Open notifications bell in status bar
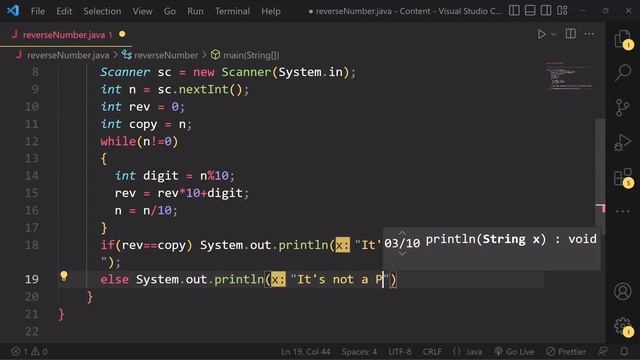 (624, 351)
